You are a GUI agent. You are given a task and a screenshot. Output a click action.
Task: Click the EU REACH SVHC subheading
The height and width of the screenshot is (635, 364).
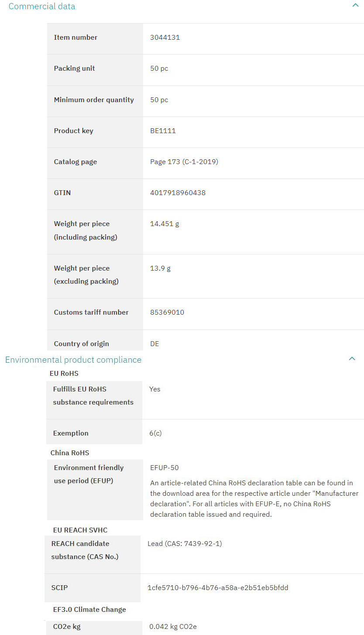(x=79, y=530)
